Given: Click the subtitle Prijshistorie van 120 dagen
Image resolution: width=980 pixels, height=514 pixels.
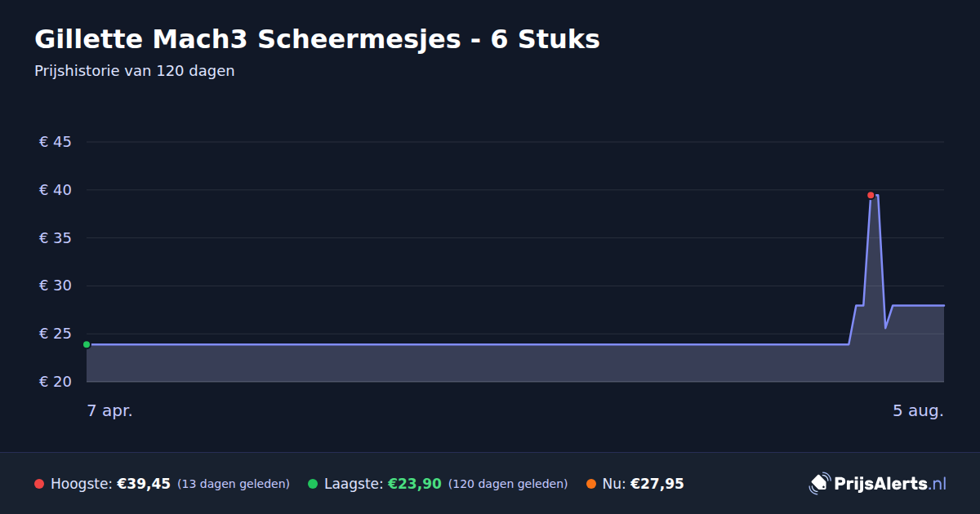Looking at the screenshot, I should coord(135,71).
